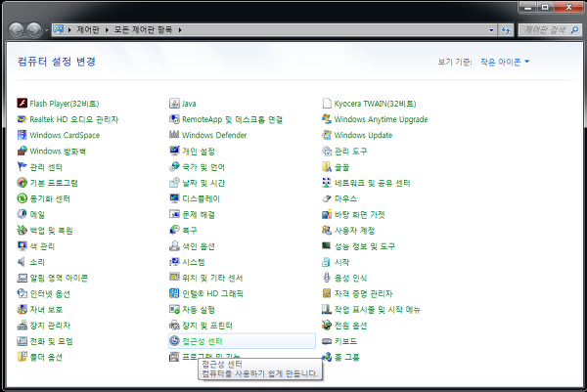Open the 동기화 센터 sync icon
Image resolution: width=587 pixels, height=392 pixels.
click(x=23, y=198)
